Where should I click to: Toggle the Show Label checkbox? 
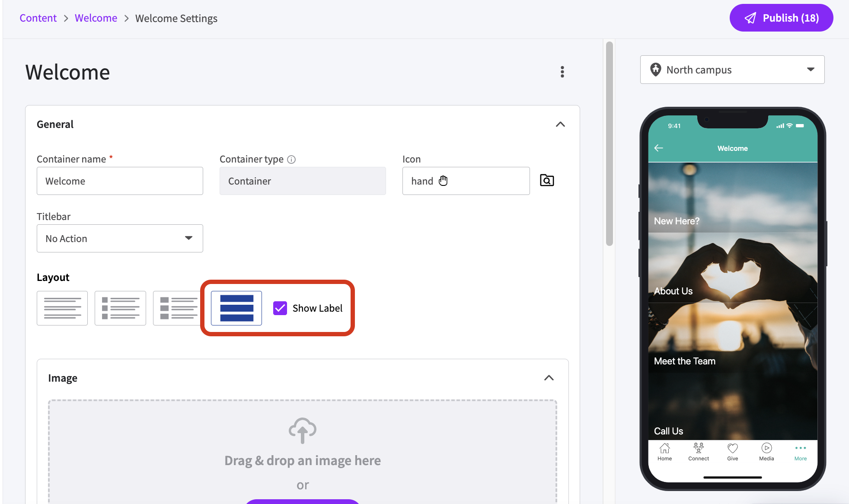click(x=280, y=308)
